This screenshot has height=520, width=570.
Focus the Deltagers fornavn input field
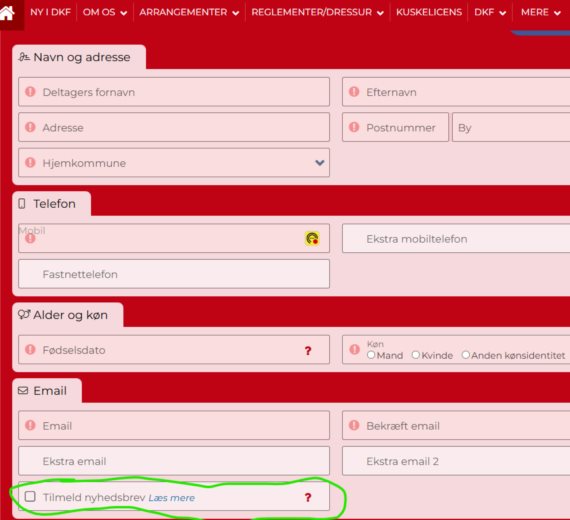click(174, 92)
